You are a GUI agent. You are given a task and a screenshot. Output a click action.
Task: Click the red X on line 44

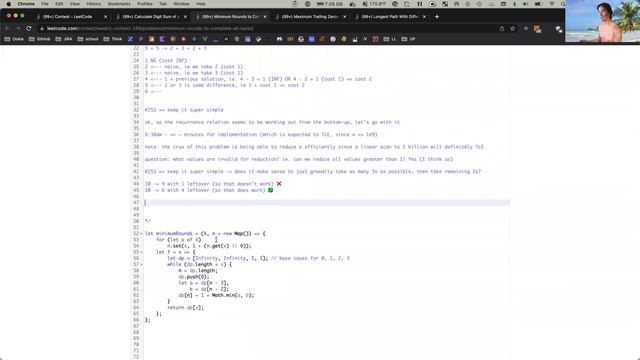[x=279, y=184]
